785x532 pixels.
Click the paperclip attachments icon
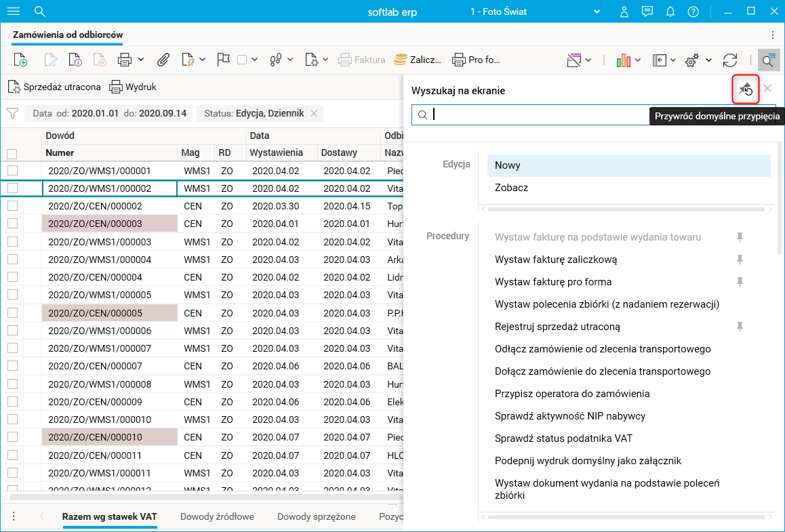point(163,60)
